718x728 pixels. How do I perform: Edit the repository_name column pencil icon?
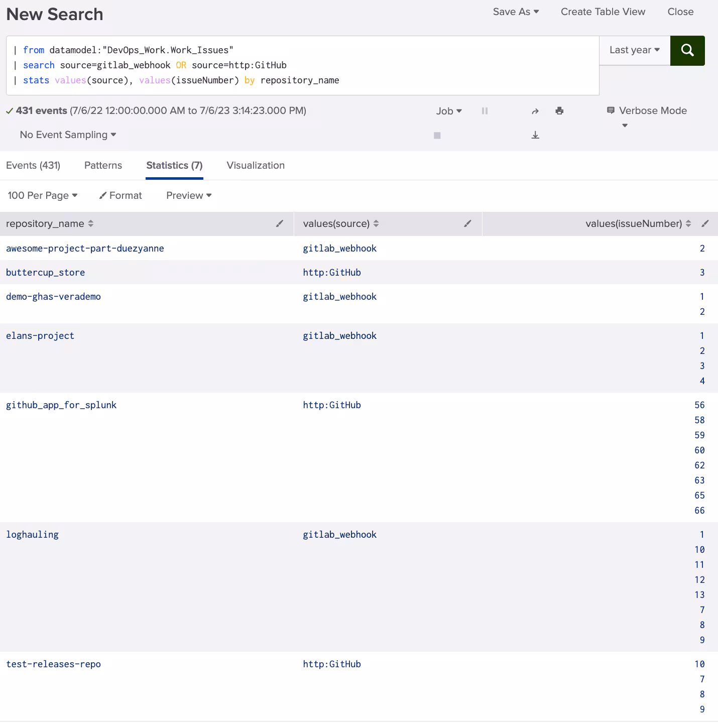pyautogui.click(x=280, y=224)
